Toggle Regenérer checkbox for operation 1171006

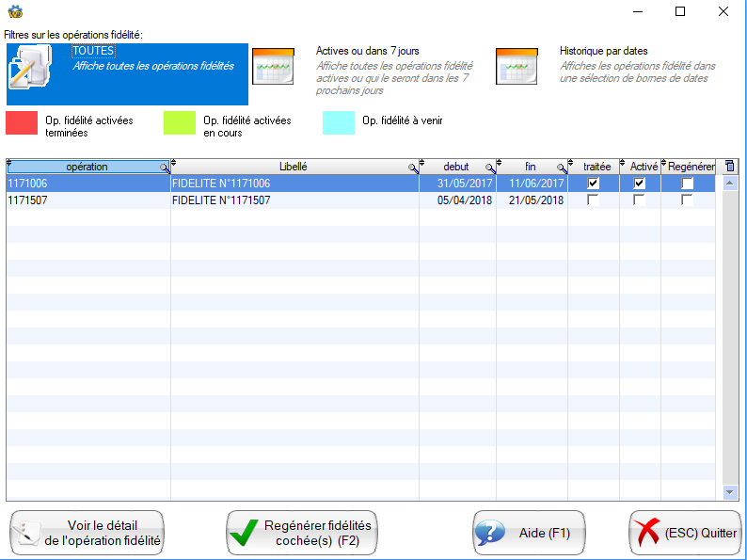pyautogui.click(x=688, y=184)
